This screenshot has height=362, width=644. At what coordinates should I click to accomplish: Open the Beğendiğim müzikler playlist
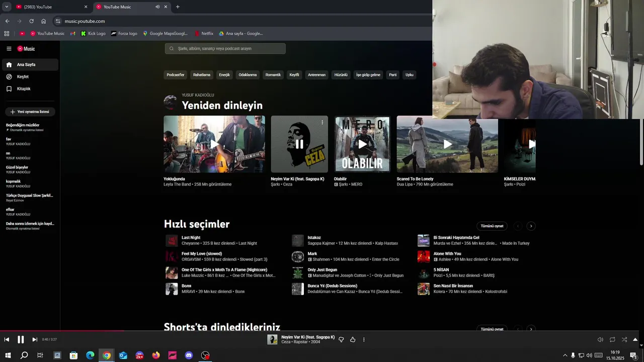30,127
